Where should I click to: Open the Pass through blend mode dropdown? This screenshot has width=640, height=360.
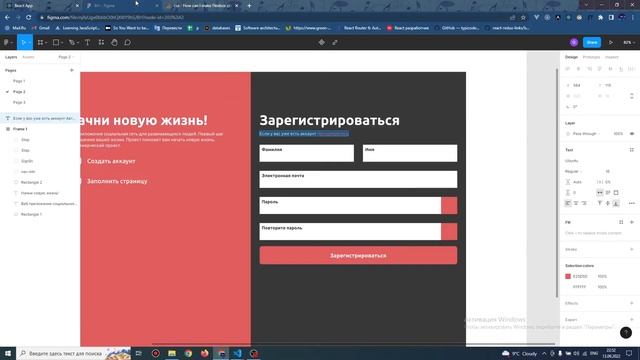click(x=586, y=133)
